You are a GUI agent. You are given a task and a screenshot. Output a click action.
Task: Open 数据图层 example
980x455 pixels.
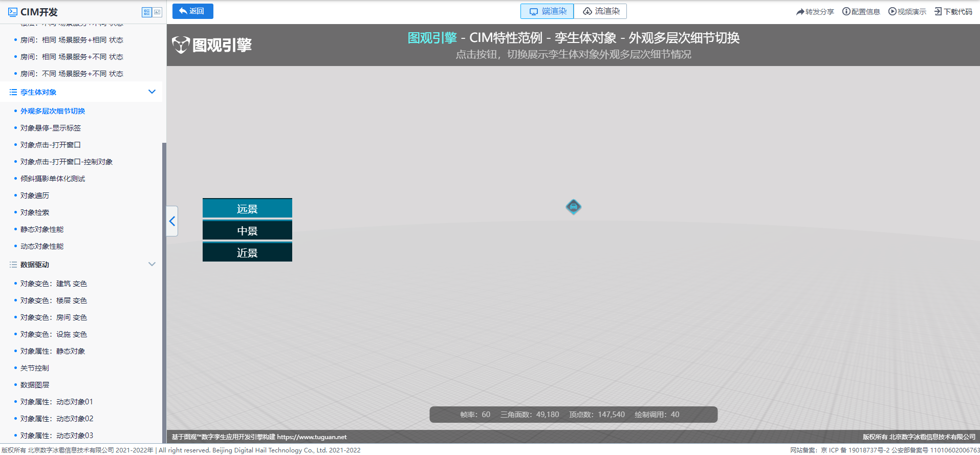(x=35, y=385)
